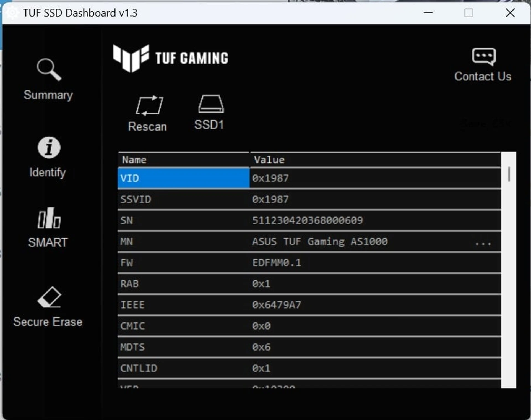The width and height of the screenshot is (531, 420).
Task: Select the SSVID row name
Action: 136,199
